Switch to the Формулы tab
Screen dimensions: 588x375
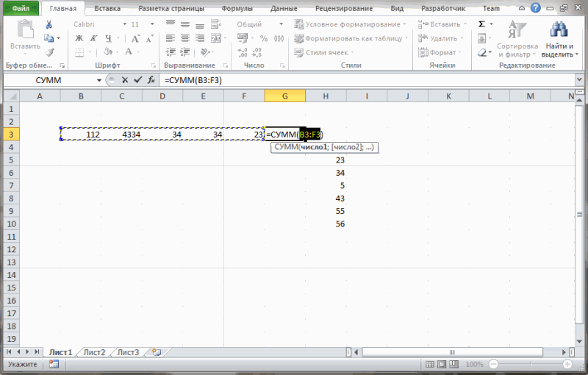tap(237, 8)
